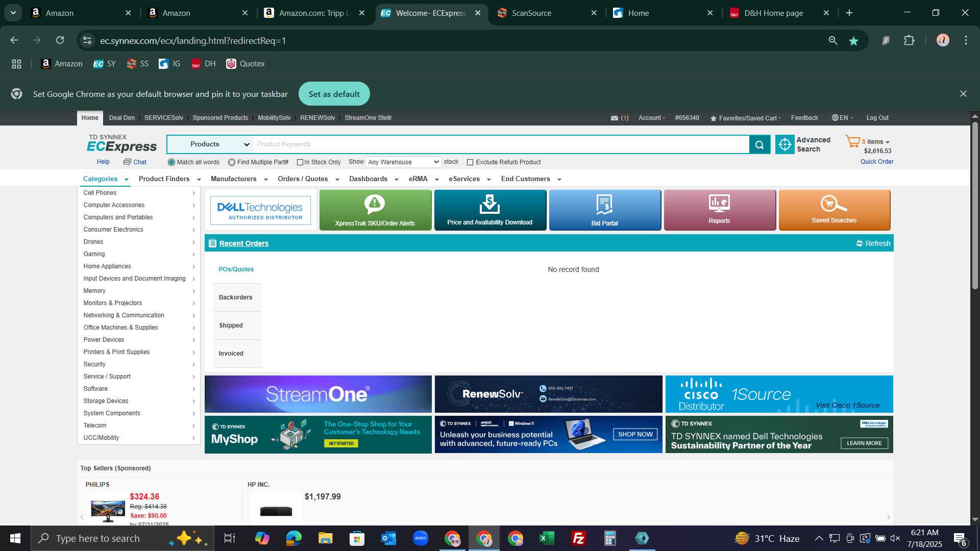The image size is (980, 551).
Task: Click the Product Keywords search field
Action: click(x=501, y=144)
